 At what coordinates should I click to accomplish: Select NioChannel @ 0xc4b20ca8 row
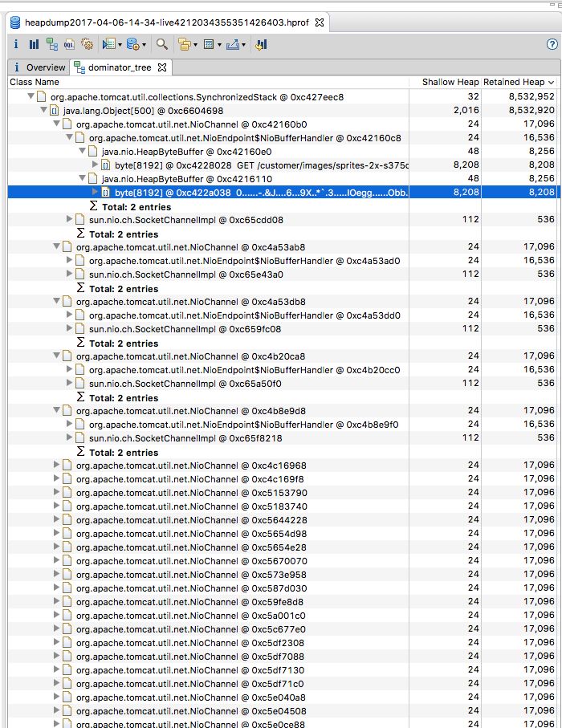[x=283, y=356]
